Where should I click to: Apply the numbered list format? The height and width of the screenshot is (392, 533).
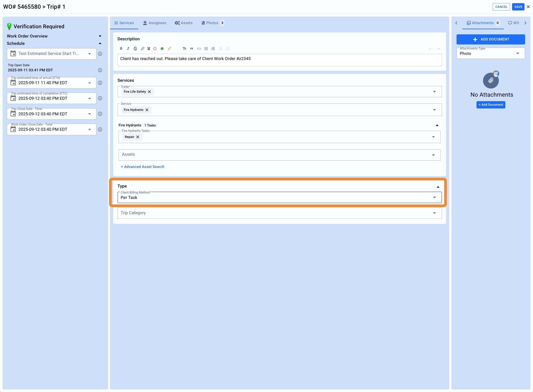[213, 49]
